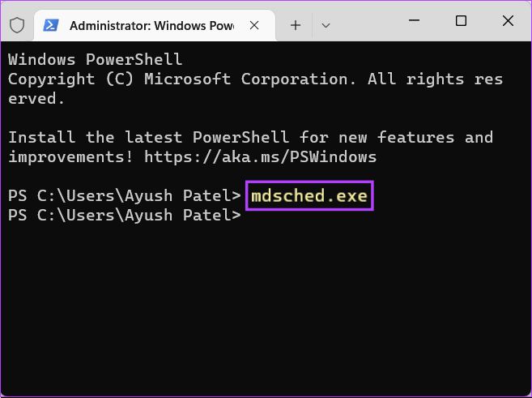Screen dimensions: 532x398
Task: Click the highlighted mdsched.exe command
Action: (309, 196)
